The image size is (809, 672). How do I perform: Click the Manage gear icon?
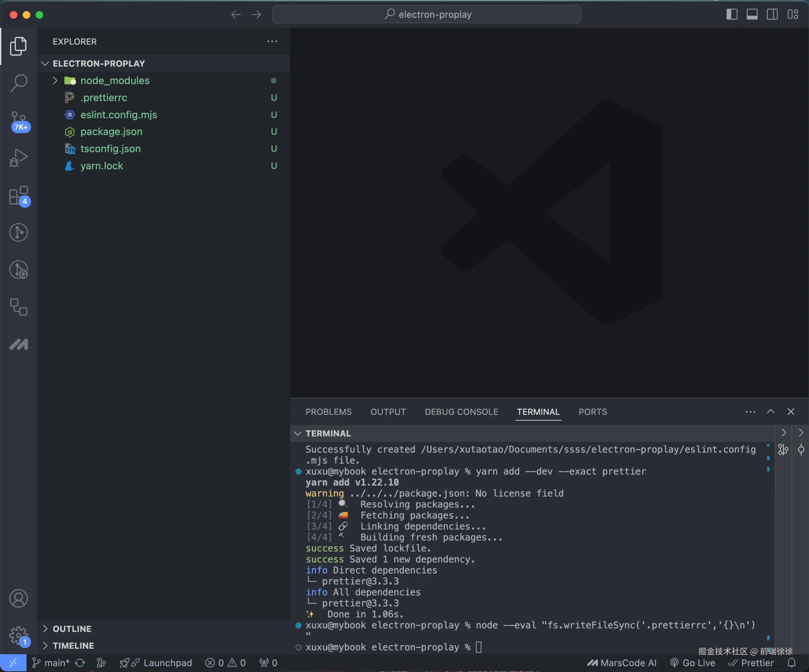[19, 635]
